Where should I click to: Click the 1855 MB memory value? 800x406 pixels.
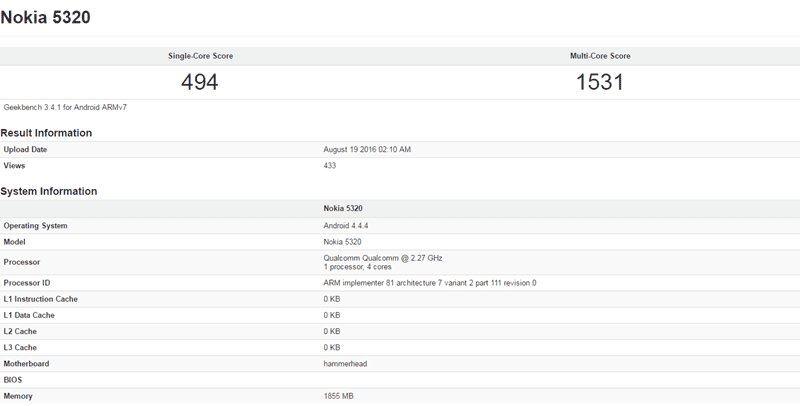(x=339, y=396)
